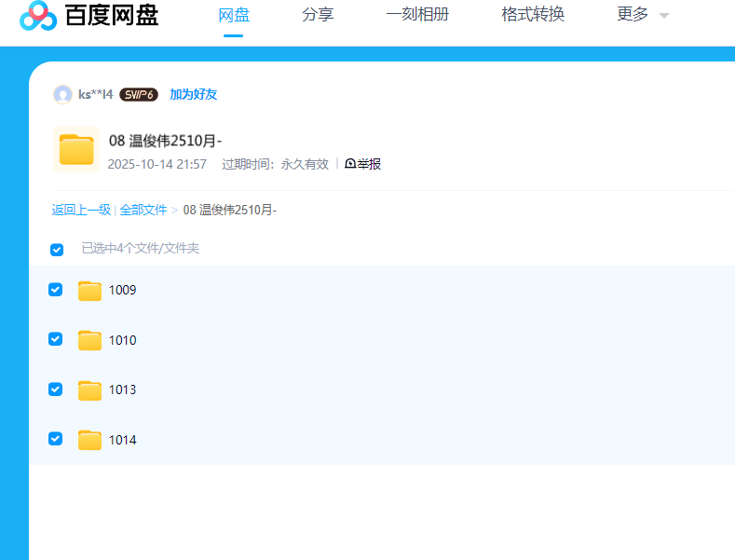Click the SVIP6 membership badge
This screenshot has height=560, width=735.
(x=139, y=94)
